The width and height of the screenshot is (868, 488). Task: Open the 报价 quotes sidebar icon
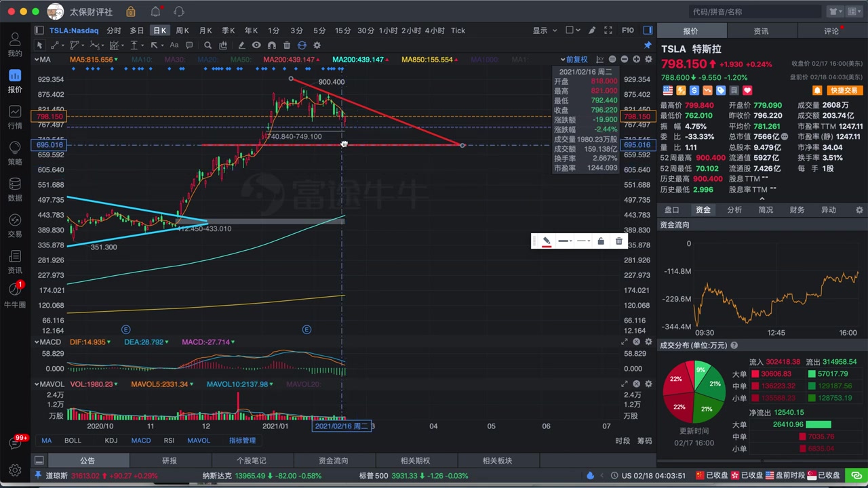pyautogui.click(x=14, y=81)
